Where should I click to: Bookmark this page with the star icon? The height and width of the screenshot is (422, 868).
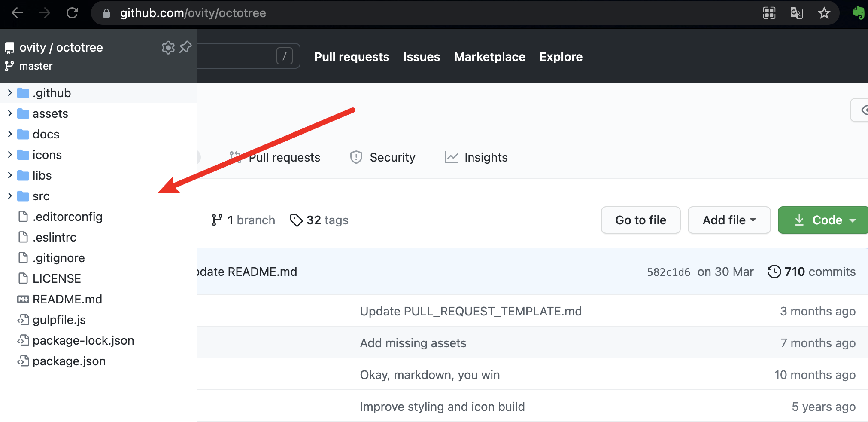824,13
